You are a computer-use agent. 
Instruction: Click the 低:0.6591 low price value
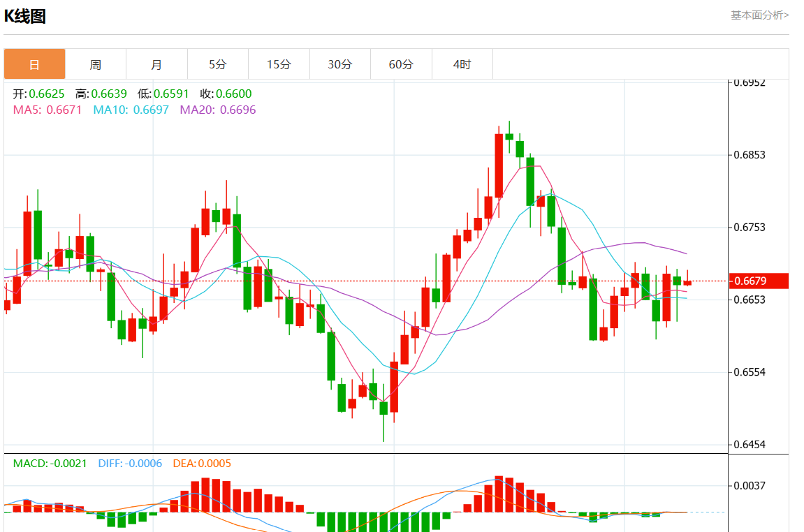tap(163, 94)
